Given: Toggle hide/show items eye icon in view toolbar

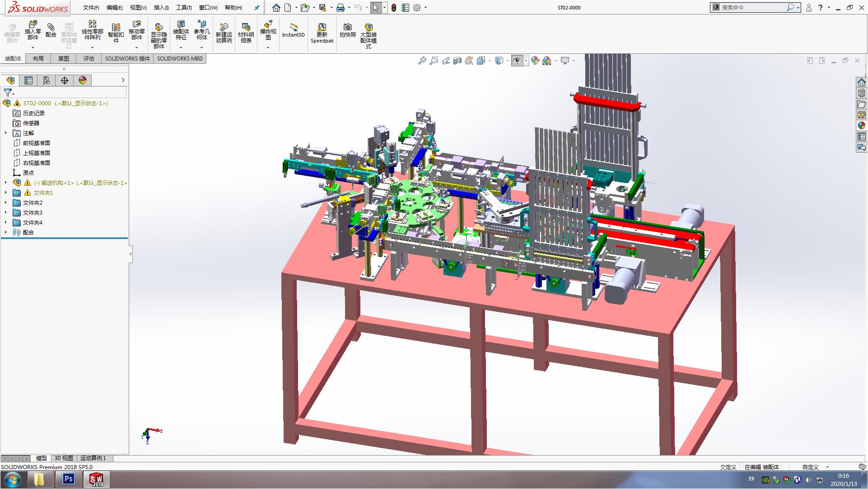Looking at the screenshot, I should coord(517,61).
